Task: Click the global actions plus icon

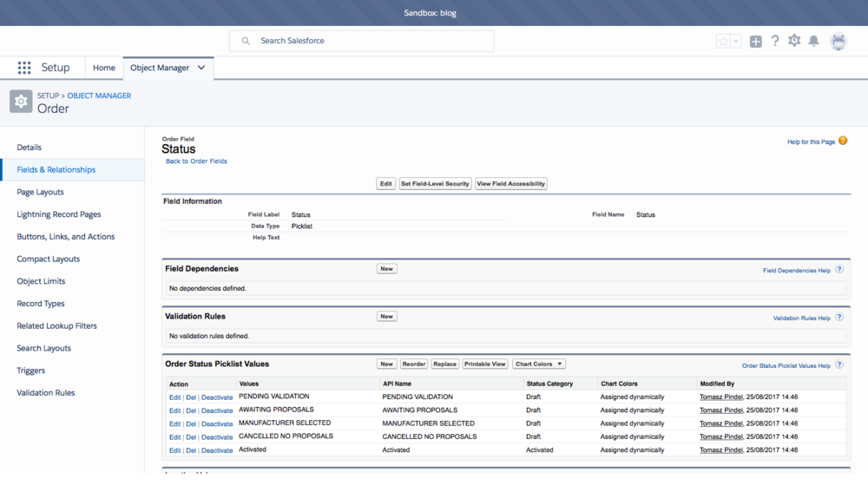Action: tap(755, 42)
